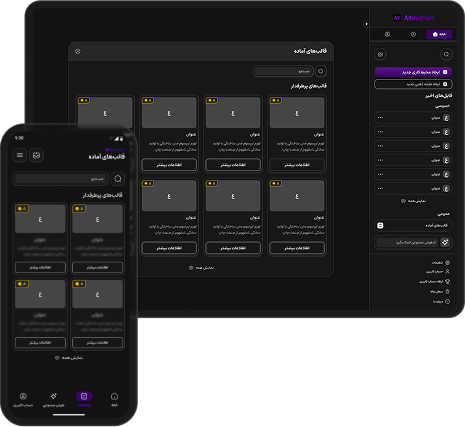Open the inbox icon beside the phone menu

click(36, 155)
